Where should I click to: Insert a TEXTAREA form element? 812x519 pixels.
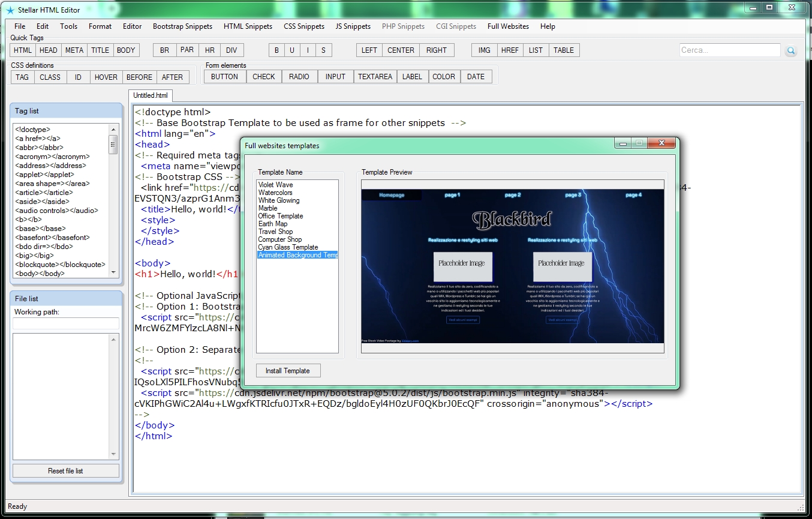(x=375, y=77)
